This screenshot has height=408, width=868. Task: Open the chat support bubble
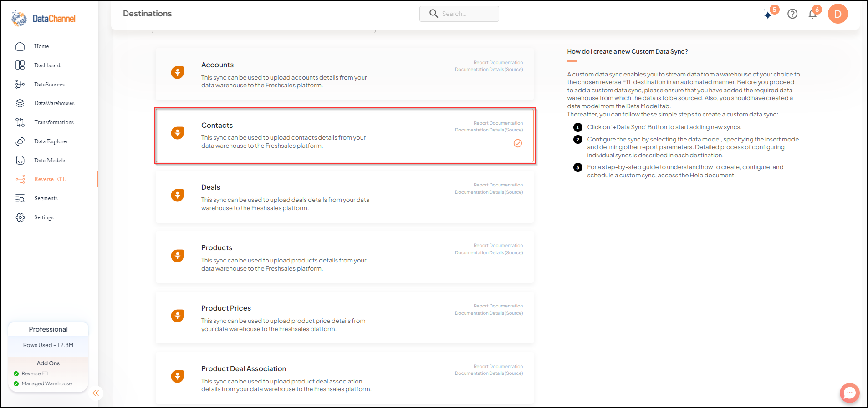(850, 393)
